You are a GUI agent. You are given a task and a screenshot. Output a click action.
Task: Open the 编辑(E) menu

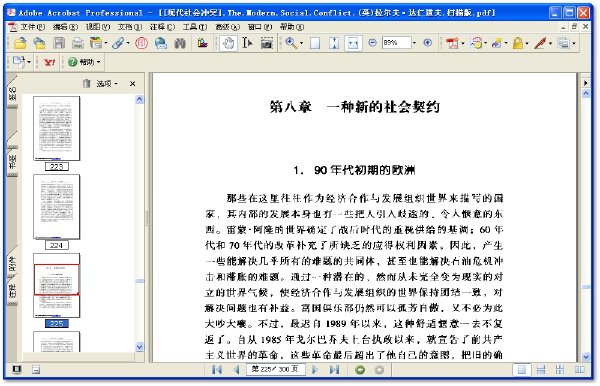coord(65,27)
